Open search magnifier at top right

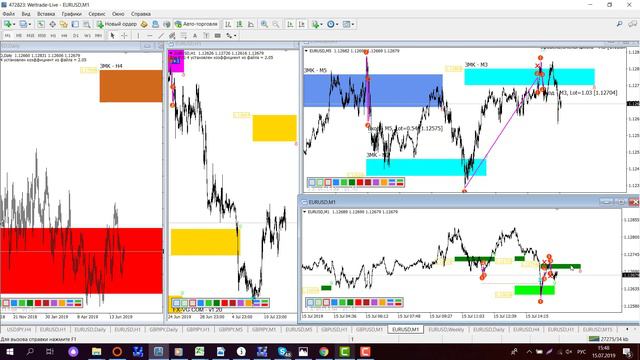click(619, 24)
